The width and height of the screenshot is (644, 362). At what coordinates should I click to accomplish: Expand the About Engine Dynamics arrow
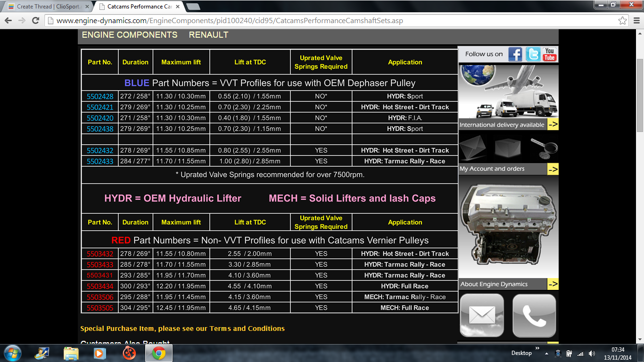click(553, 284)
